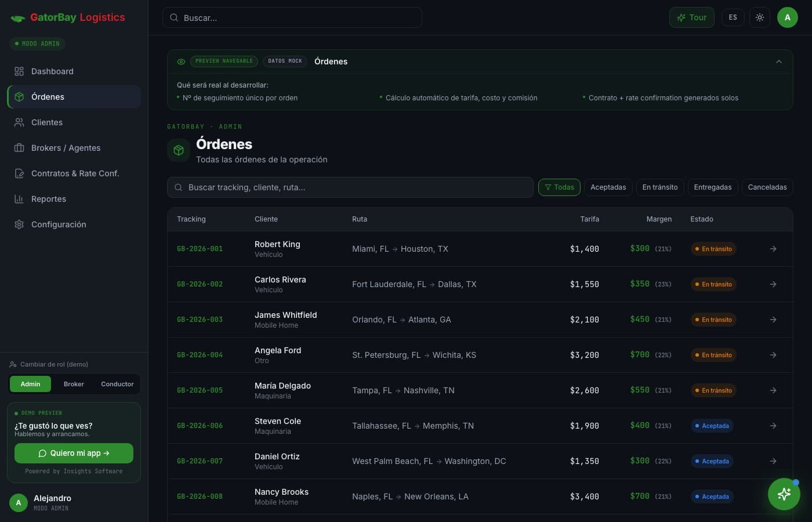Open order GB-2026-001 arrow
The height and width of the screenshot is (522, 812).
click(773, 249)
